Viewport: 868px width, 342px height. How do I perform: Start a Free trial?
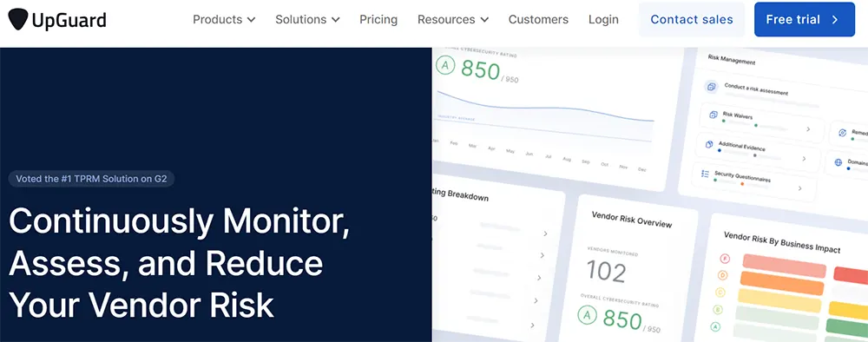click(x=805, y=20)
